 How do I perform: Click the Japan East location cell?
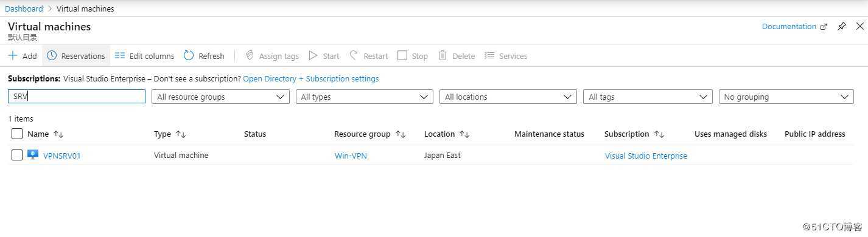click(443, 155)
